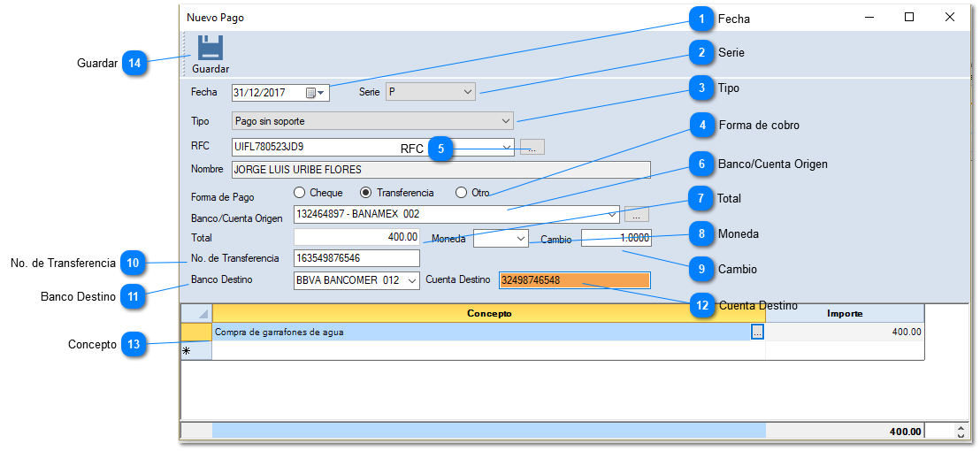
Task: Click the new row asterisk marker
Action: 188,351
